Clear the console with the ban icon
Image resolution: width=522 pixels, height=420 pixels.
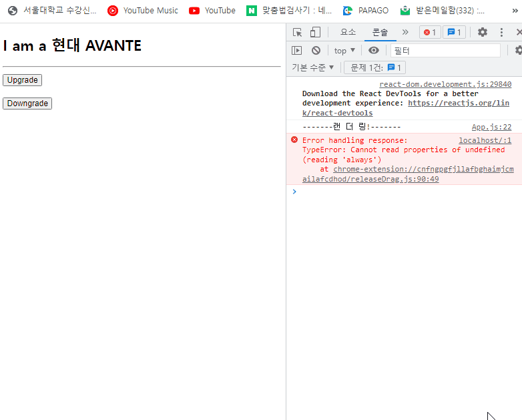[316, 51]
